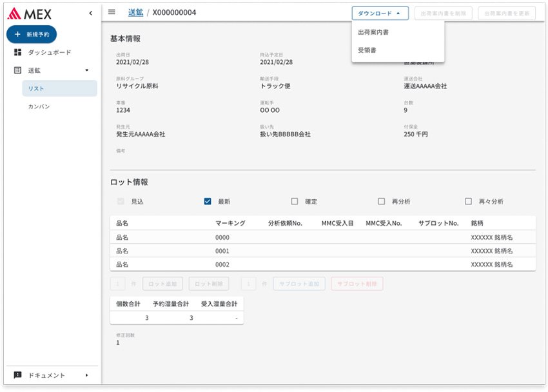Select the lot row with marking 0001
This screenshot has width=548, height=392.
[x=322, y=251]
